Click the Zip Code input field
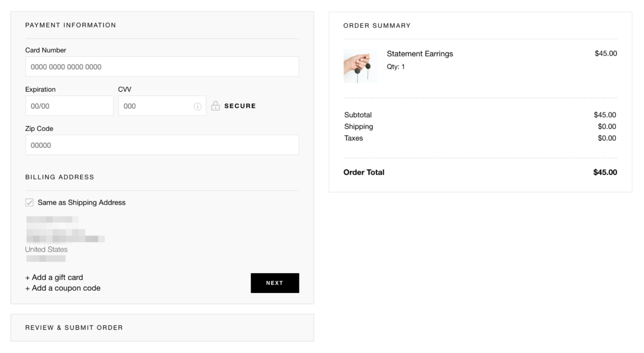 [162, 144]
